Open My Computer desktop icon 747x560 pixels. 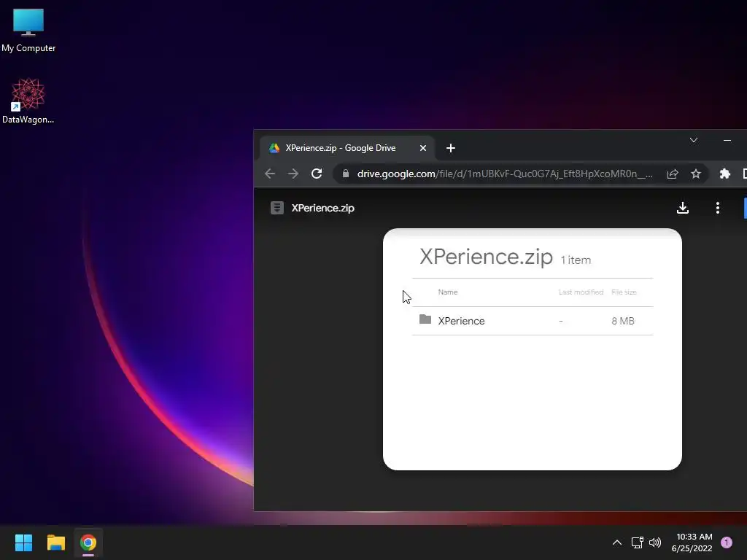28,31
